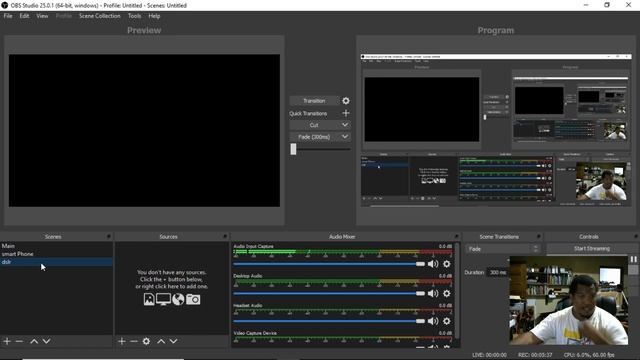
Task: Open the Transition properties gear icon
Action: pos(346,100)
